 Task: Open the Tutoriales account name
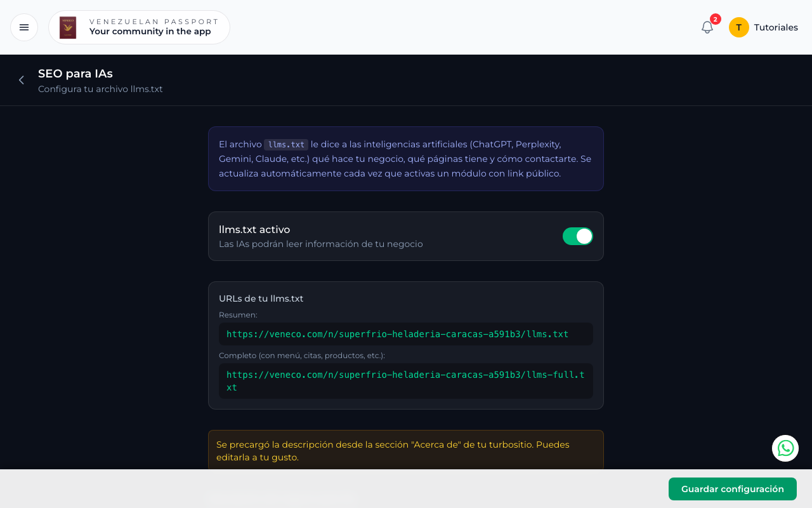pos(776,27)
